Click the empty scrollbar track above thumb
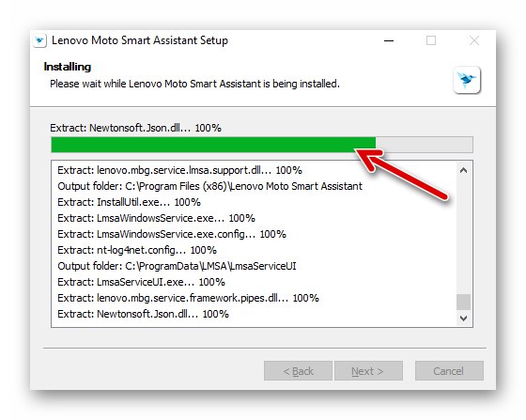The image size is (526, 420). [463, 236]
